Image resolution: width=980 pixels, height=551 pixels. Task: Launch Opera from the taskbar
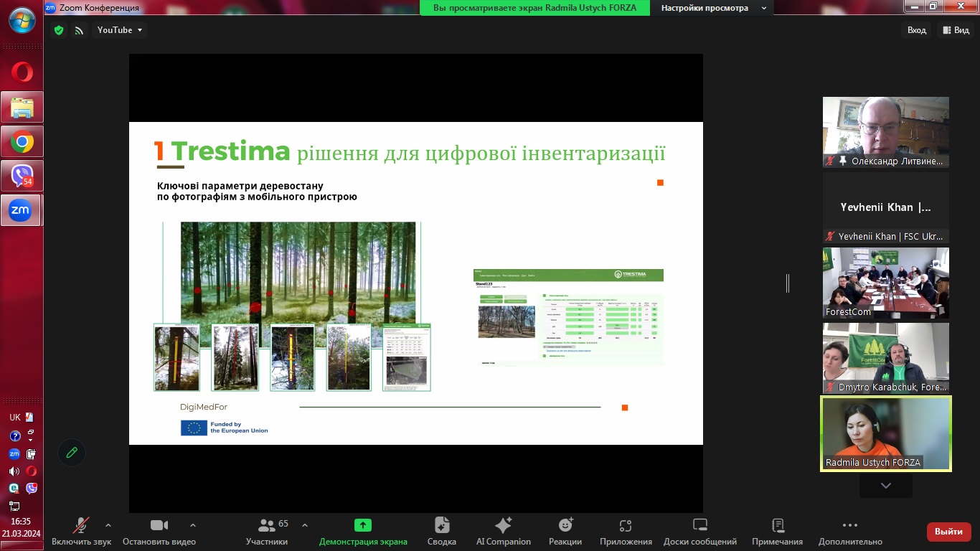pyautogui.click(x=22, y=72)
